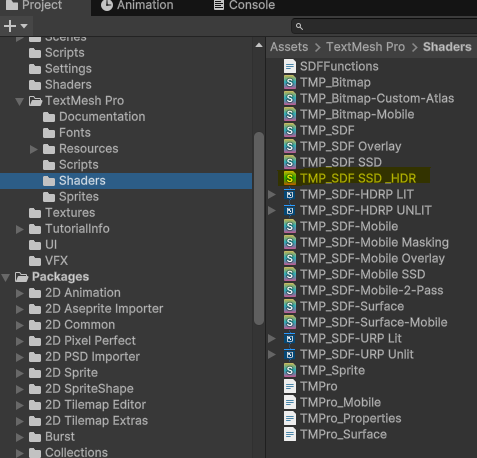Click the TMP_SDF-URP Lit shader graph icon
The image size is (477, 458).
[x=290, y=338]
